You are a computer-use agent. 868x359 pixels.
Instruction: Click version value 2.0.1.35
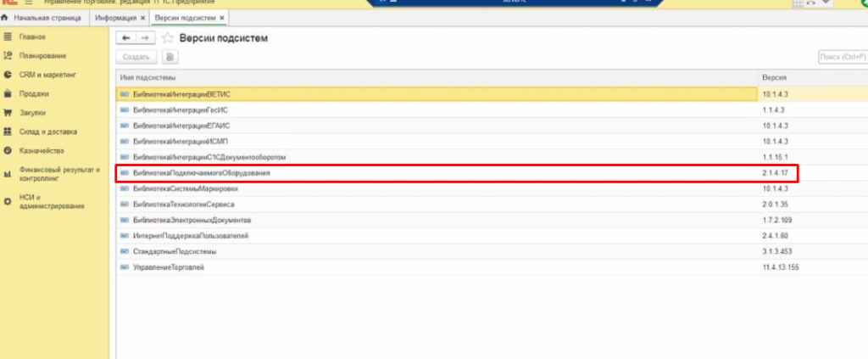coord(775,205)
